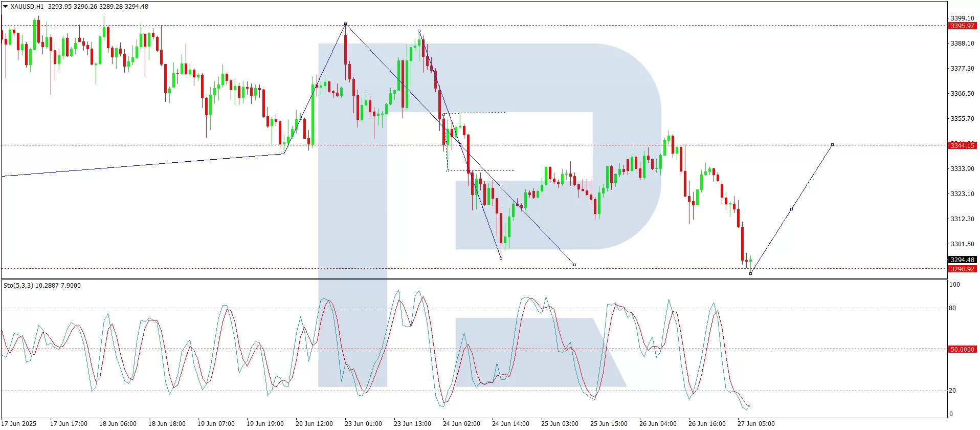
Task: Click the forecast line endpoint at 3344.15 level
Action: click(x=832, y=145)
